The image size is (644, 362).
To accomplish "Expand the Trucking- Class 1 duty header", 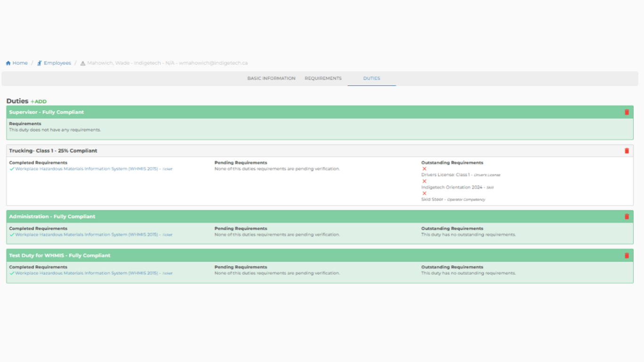I will (53, 151).
